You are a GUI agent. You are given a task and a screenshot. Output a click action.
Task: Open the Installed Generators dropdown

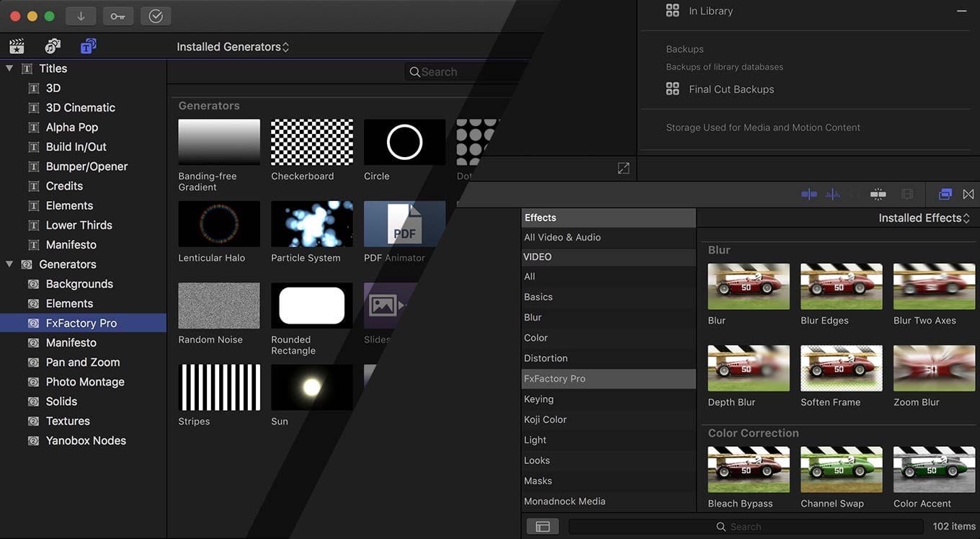click(232, 45)
